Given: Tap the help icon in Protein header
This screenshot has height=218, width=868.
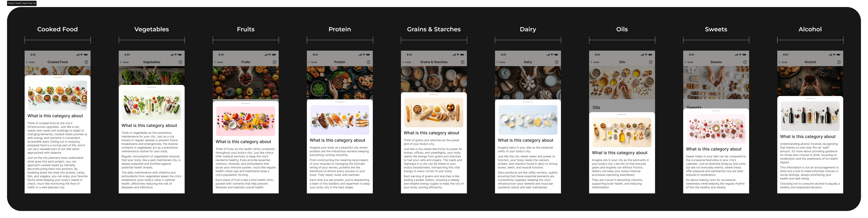Looking at the screenshot, I should pyautogui.click(x=368, y=62).
